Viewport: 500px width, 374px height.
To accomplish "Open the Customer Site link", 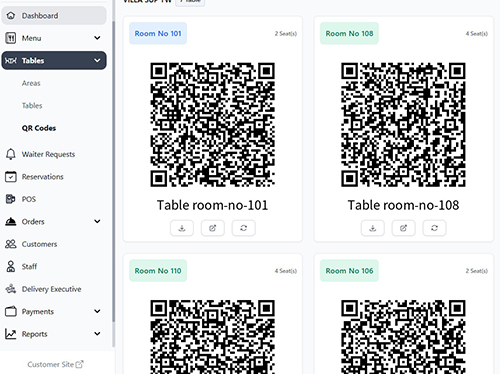I will tap(55, 364).
